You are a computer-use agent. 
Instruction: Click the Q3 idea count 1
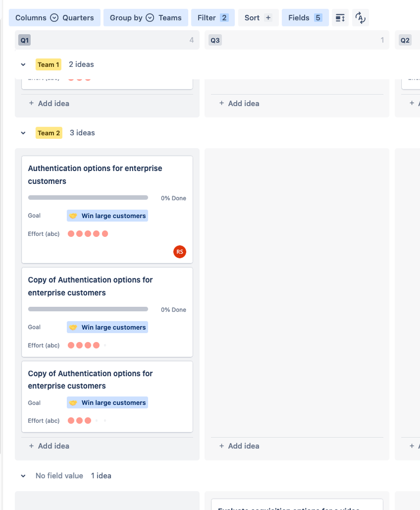point(382,40)
